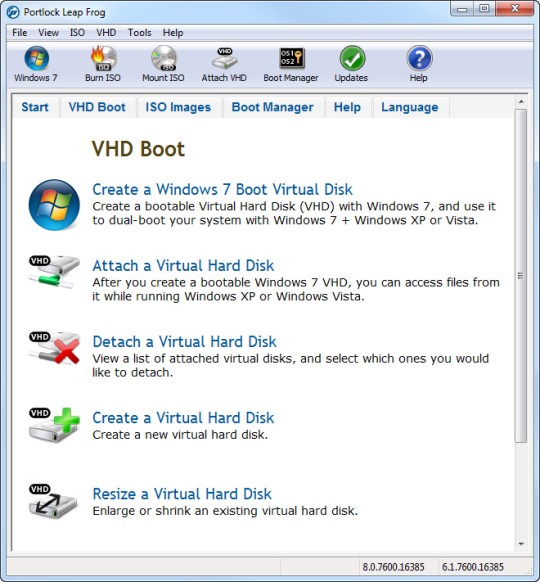
Task: Open the VHD menu
Action: coord(106,33)
